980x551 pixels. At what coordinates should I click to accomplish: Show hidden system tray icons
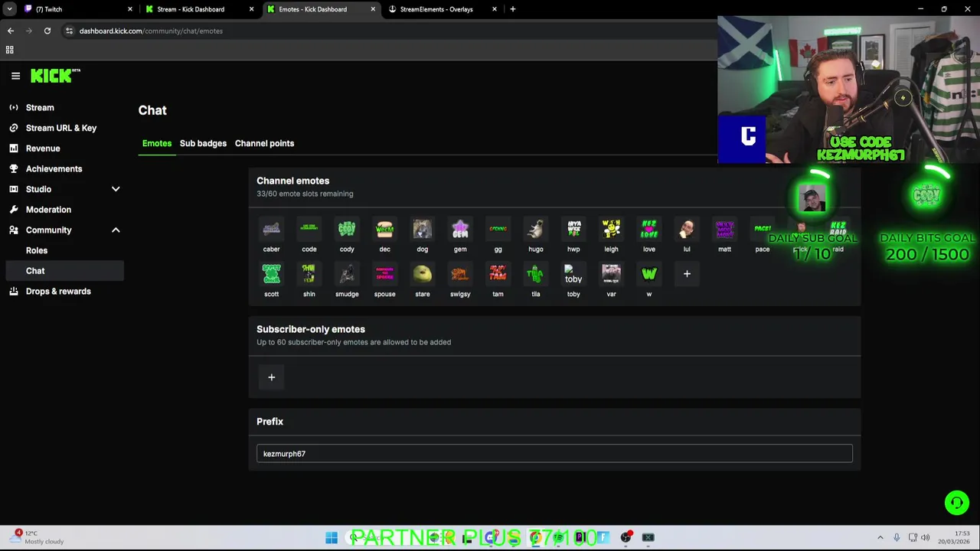[x=880, y=537]
